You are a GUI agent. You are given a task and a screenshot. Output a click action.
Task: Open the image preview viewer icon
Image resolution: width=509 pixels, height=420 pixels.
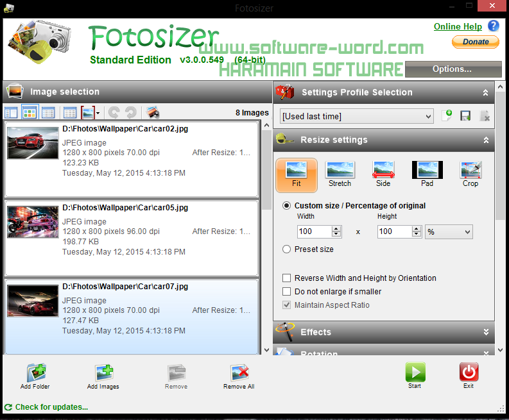(x=153, y=113)
